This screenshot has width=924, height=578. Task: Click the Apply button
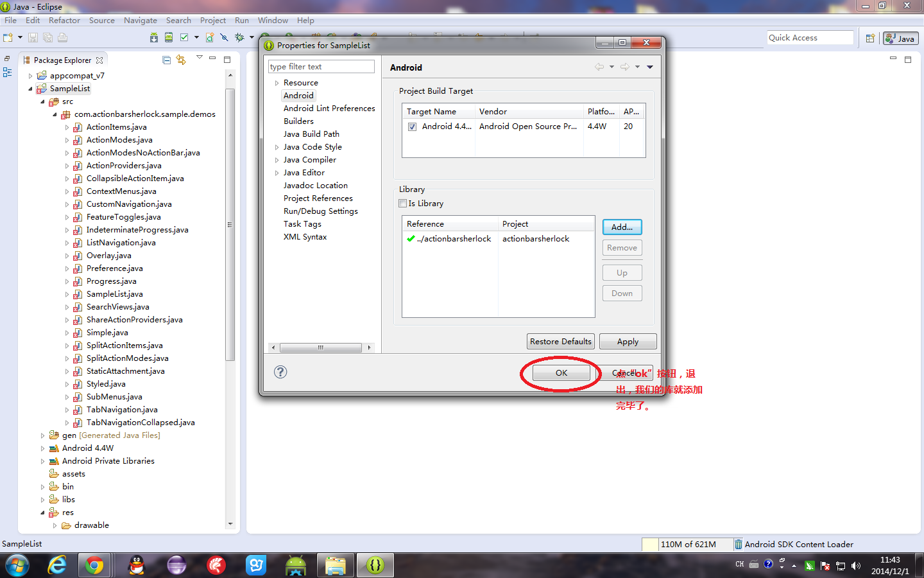tap(628, 342)
